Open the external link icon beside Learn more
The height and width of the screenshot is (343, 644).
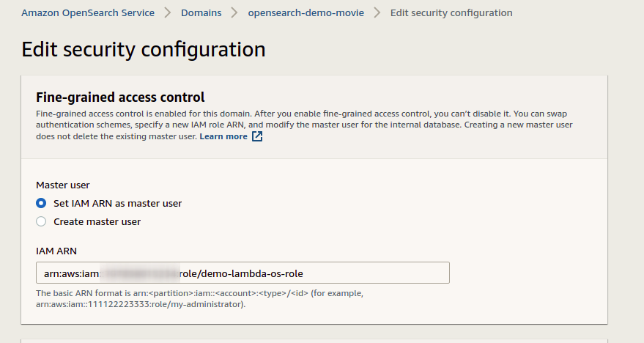click(x=257, y=136)
